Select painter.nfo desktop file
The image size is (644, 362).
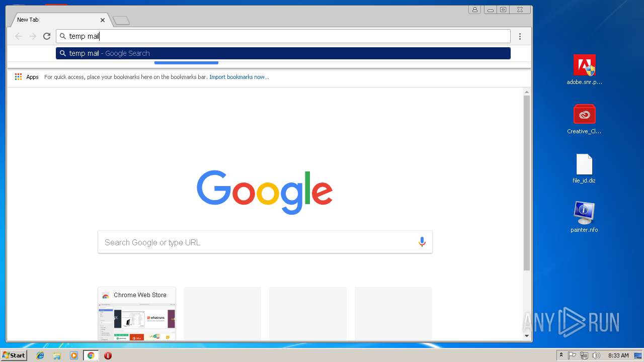[x=584, y=217]
